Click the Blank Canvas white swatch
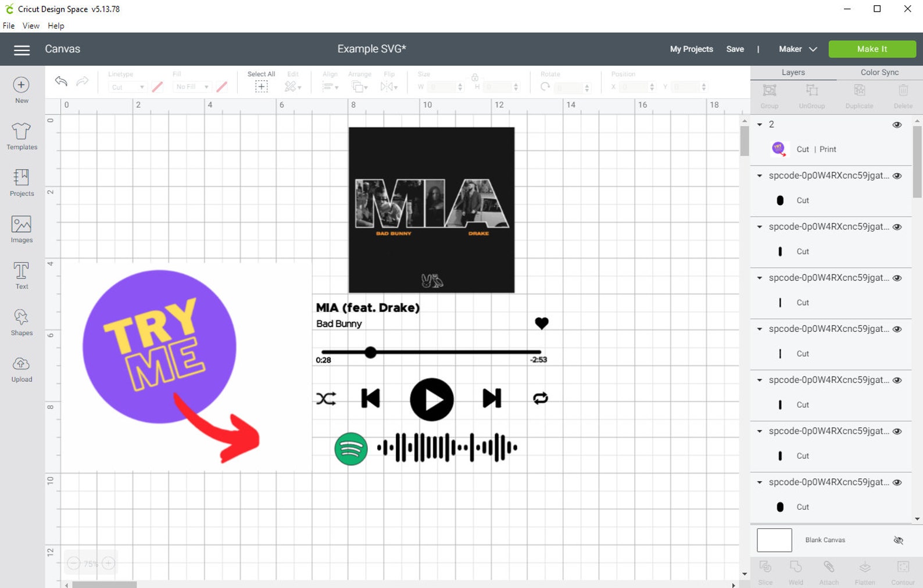This screenshot has height=588, width=923. (x=774, y=540)
